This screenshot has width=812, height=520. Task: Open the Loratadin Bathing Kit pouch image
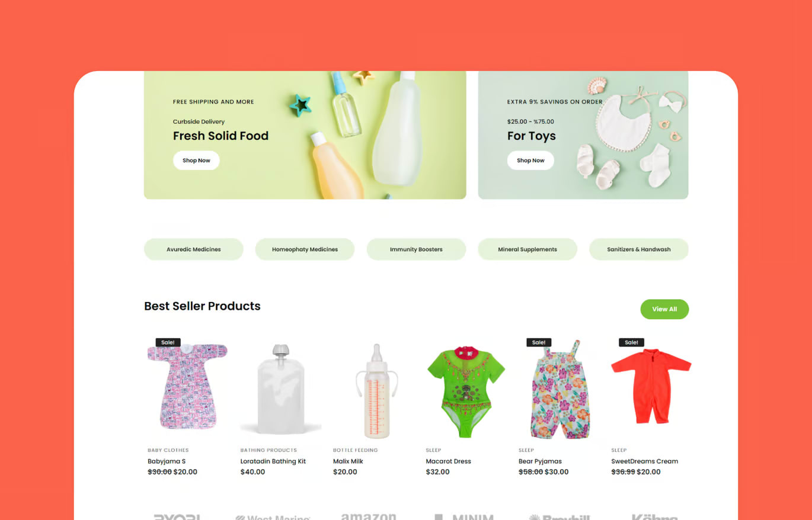coord(280,389)
